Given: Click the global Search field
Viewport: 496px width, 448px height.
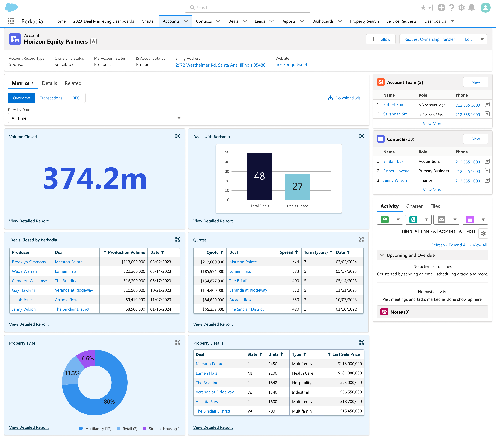Looking at the screenshot, I should (248, 8).
